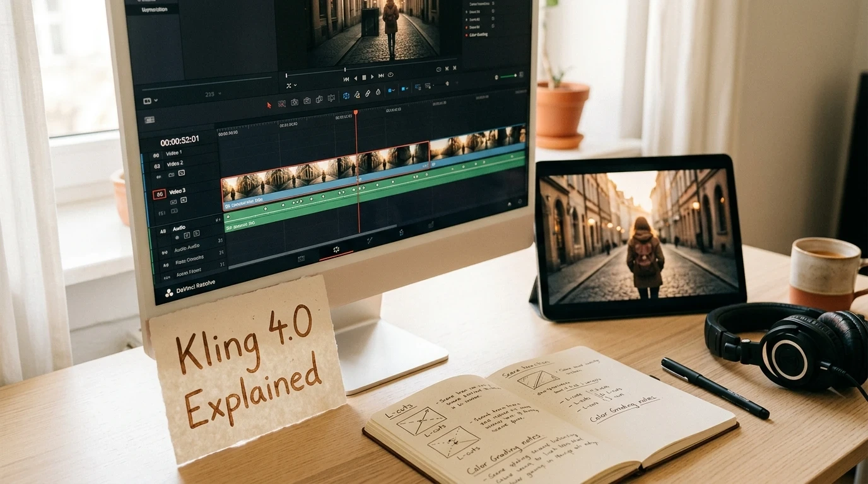The height and width of the screenshot is (484, 868).
Task: Play the timeline in reverse
Action: click(x=355, y=78)
